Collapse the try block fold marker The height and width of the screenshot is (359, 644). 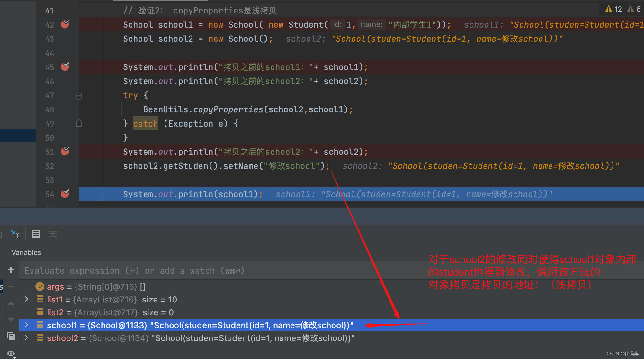79,95
